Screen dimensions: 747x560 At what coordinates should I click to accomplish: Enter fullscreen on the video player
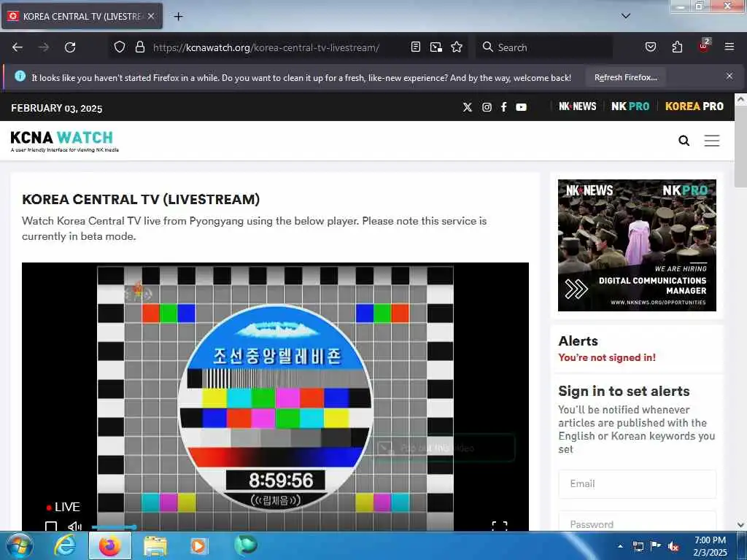pyautogui.click(x=499, y=526)
